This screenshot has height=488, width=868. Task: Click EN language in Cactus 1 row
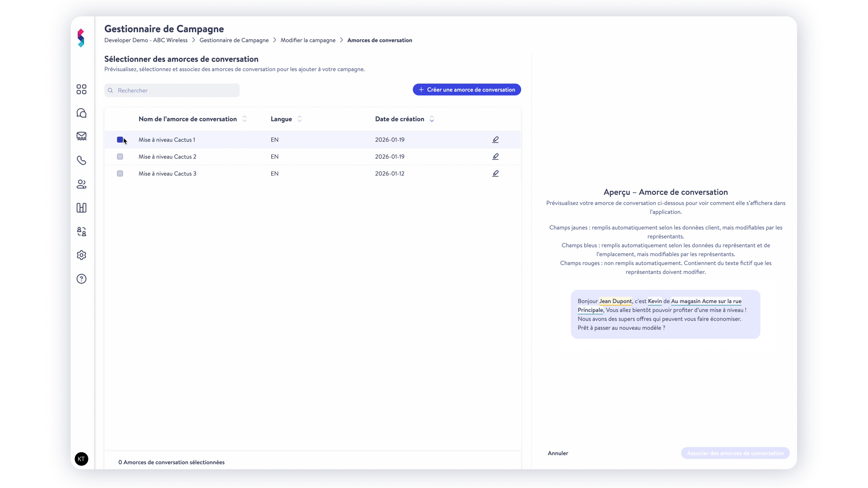[x=275, y=140]
